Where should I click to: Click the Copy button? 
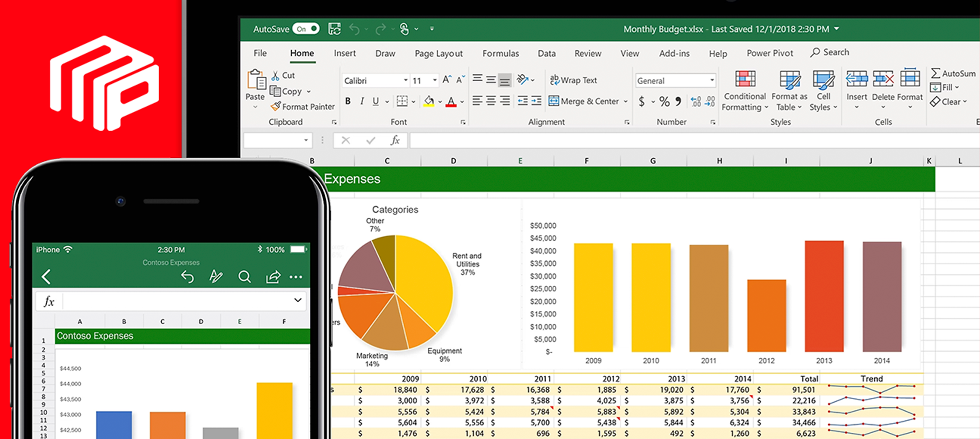click(286, 91)
